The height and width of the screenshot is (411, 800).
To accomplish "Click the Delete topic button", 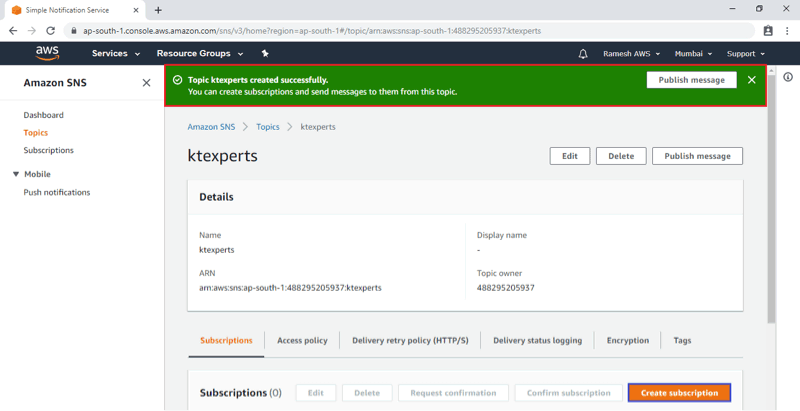I will pos(621,156).
